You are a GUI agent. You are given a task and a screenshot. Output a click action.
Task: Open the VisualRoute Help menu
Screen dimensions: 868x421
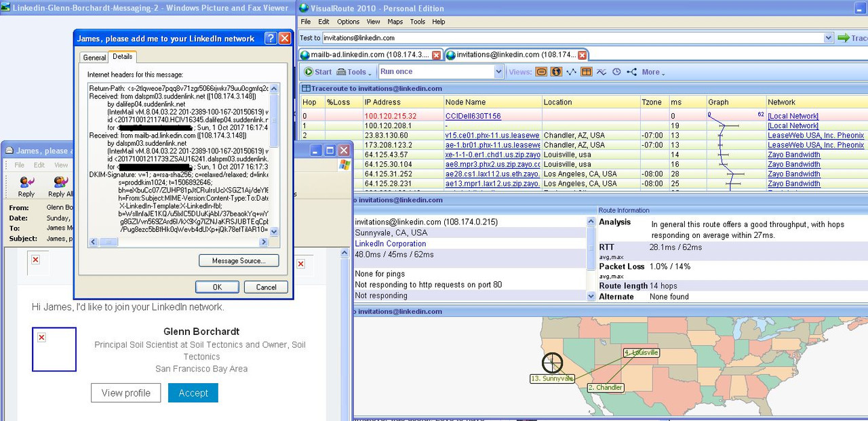point(439,22)
